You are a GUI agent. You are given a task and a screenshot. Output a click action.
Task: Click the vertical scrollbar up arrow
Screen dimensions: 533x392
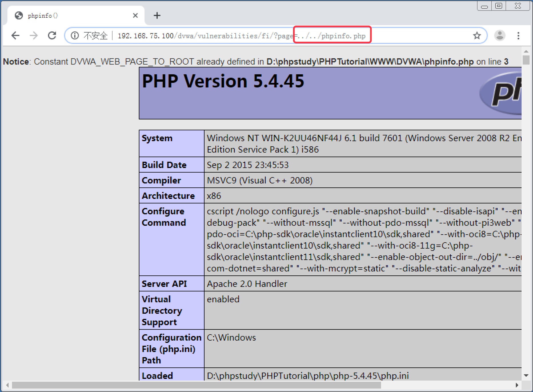click(x=526, y=51)
